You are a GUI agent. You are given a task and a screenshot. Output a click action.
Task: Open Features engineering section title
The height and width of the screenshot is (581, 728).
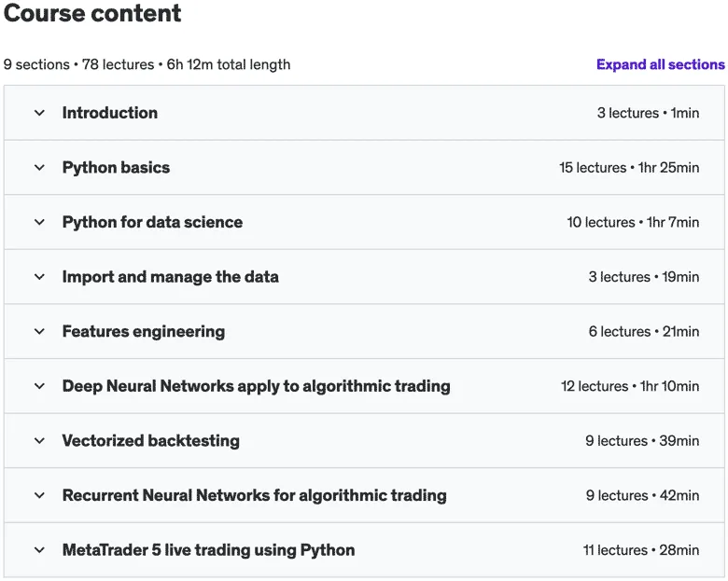[144, 332]
